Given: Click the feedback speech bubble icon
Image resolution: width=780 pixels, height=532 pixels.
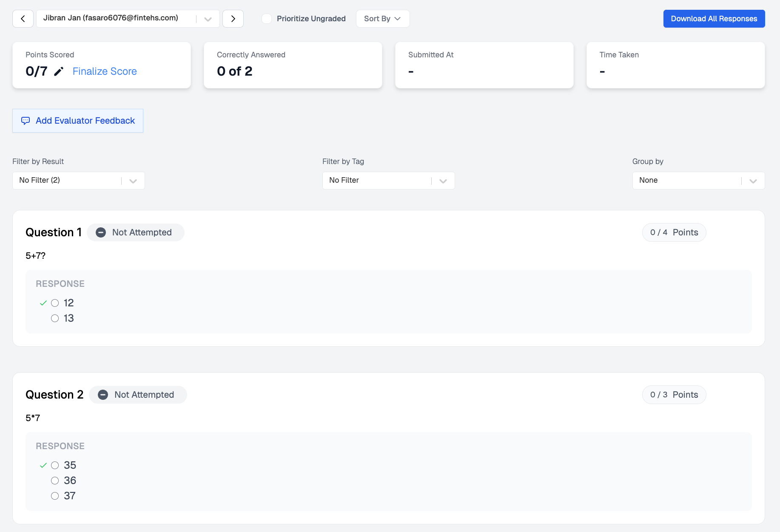Looking at the screenshot, I should 26,121.
